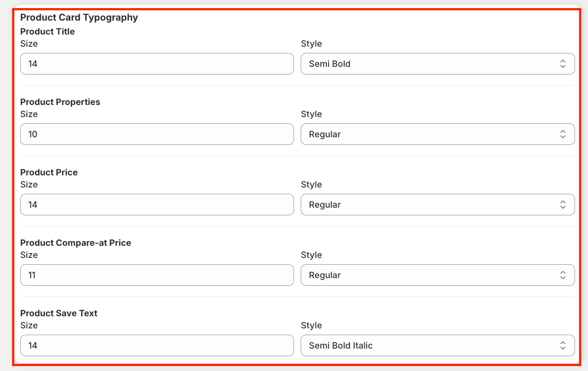Click the Product Properties section label
Viewport: 588px width, 371px height.
point(60,102)
